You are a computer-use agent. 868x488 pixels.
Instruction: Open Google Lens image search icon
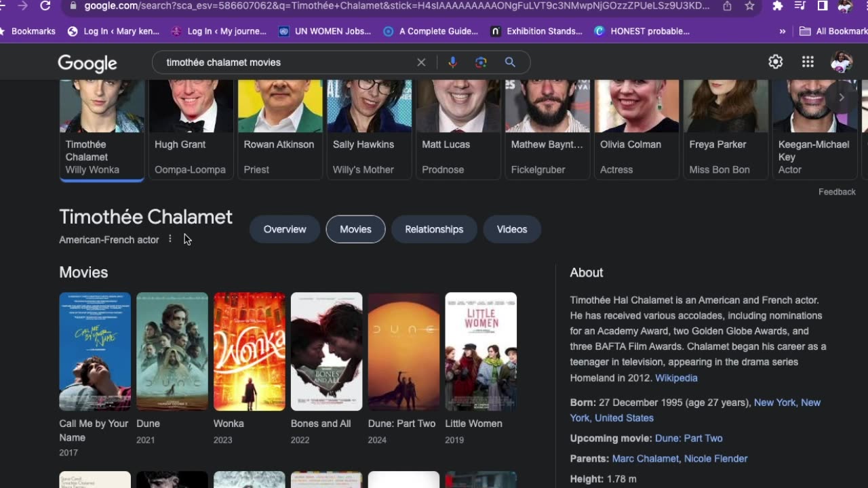(481, 62)
